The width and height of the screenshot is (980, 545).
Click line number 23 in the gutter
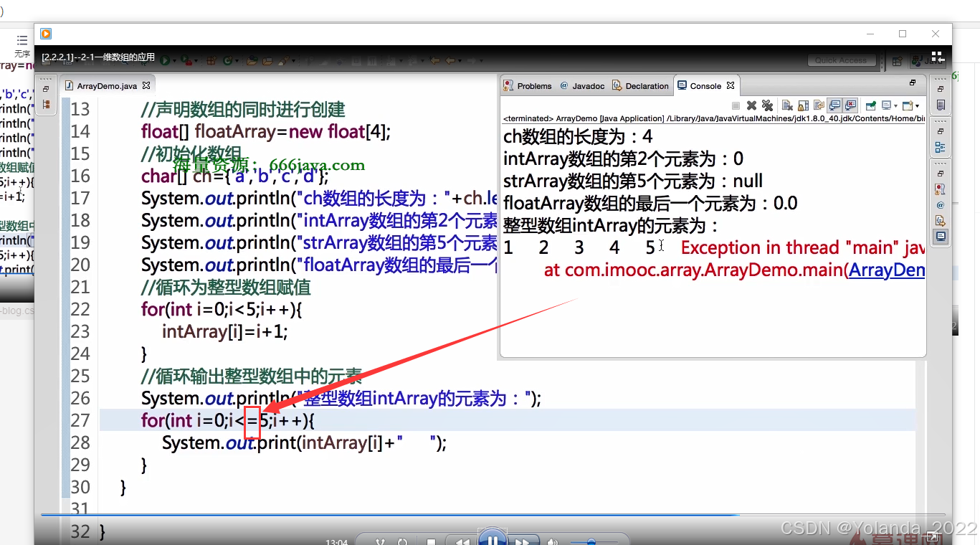[80, 332]
